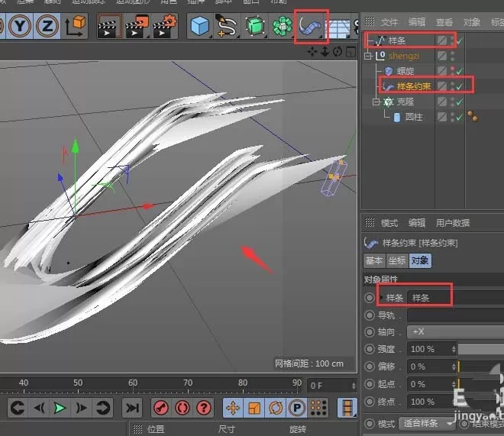Toggle parameter P keyframe recording
Screen dimensions: 504x436
tap(297, 408)
